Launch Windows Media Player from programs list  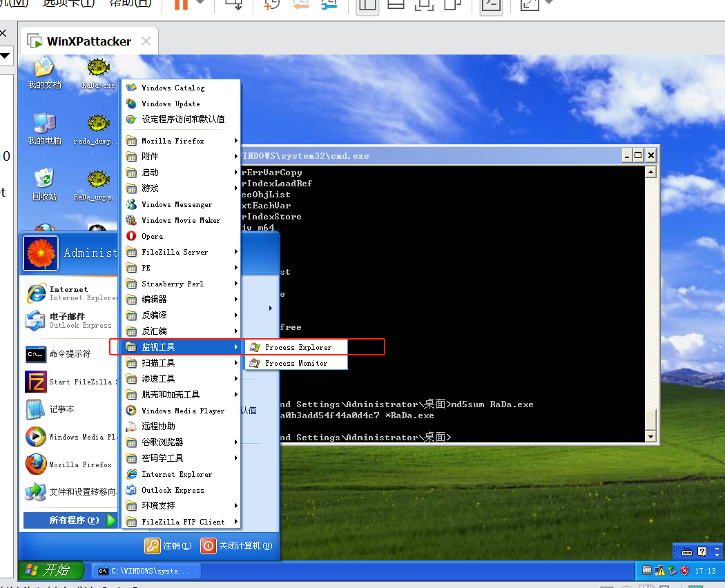(x=181, y=411)
